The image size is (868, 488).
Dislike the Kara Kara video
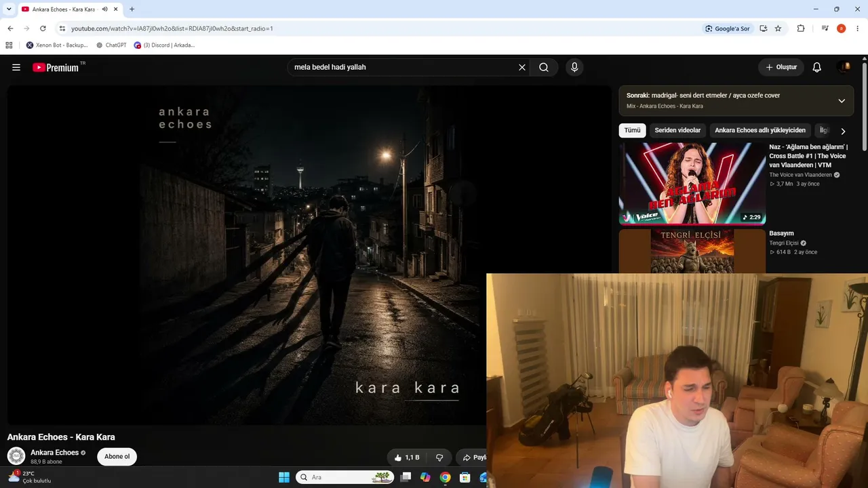coord(439,457)
